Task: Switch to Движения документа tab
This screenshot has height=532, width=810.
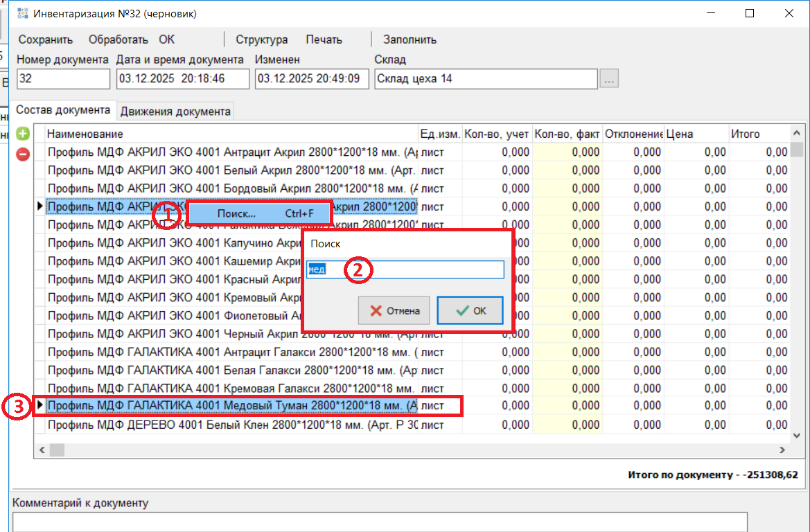Action: (x=176, y=111)
